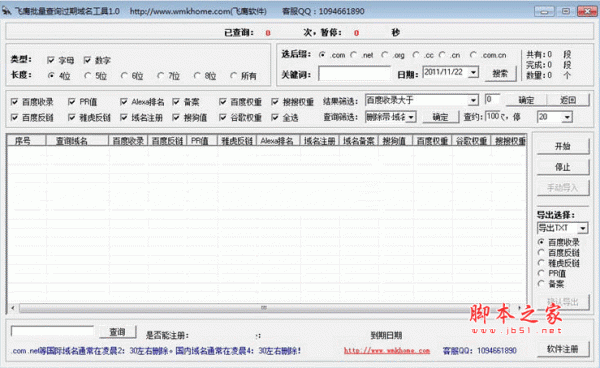Click the Alexa排名 column header

278,141
